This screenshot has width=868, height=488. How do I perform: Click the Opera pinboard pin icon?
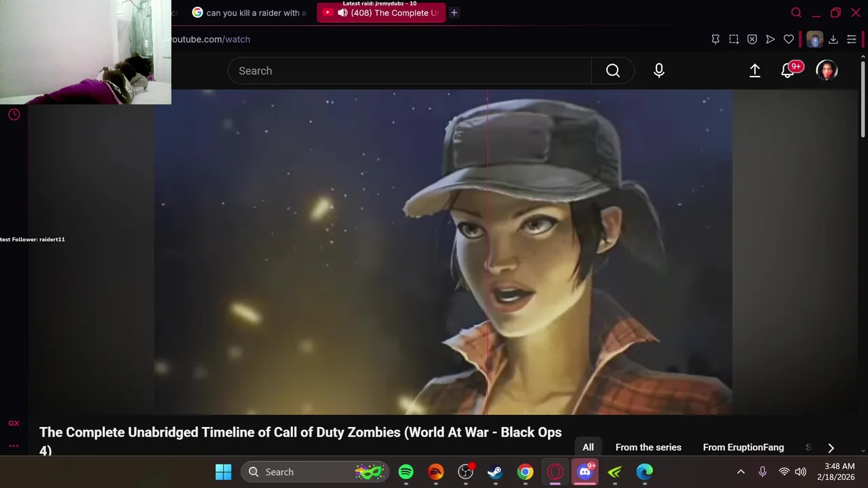715,39
